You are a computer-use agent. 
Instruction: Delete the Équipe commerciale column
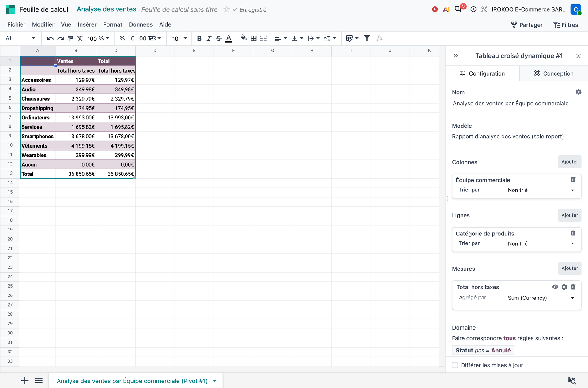573,180
